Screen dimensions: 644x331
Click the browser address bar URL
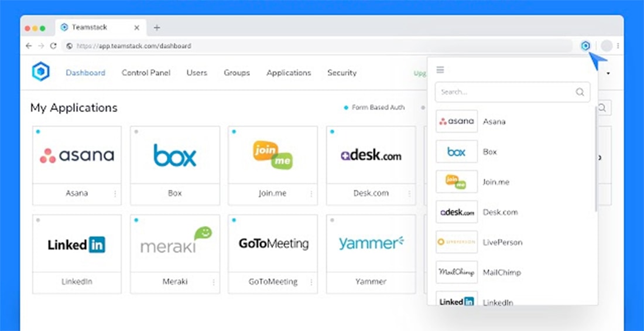[x=134, y=46]
